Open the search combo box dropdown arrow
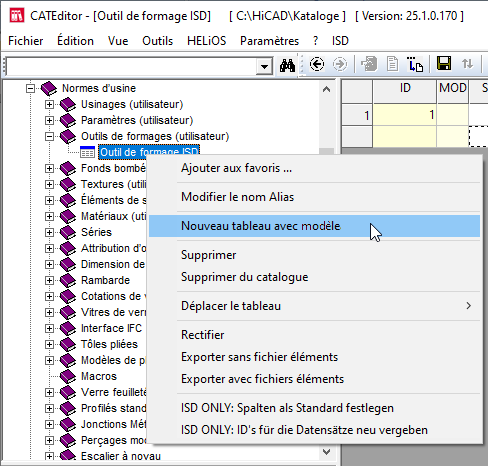Screen dimensions: 488x466 pos(264,66)
